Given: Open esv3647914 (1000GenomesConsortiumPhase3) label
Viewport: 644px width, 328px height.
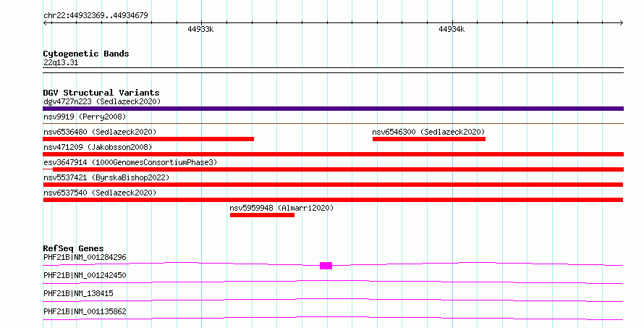Looking at the screenshot, I should [x=130, y=162].
